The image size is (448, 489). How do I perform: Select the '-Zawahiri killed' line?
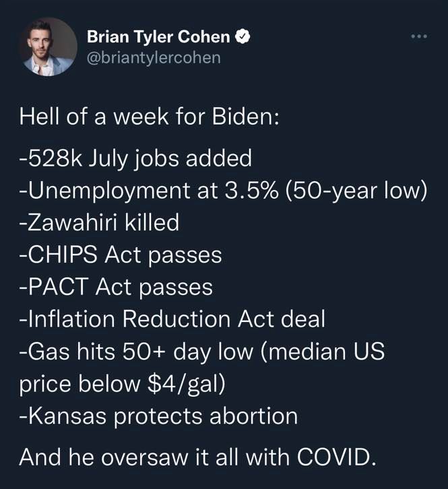[x=99, y=223]
